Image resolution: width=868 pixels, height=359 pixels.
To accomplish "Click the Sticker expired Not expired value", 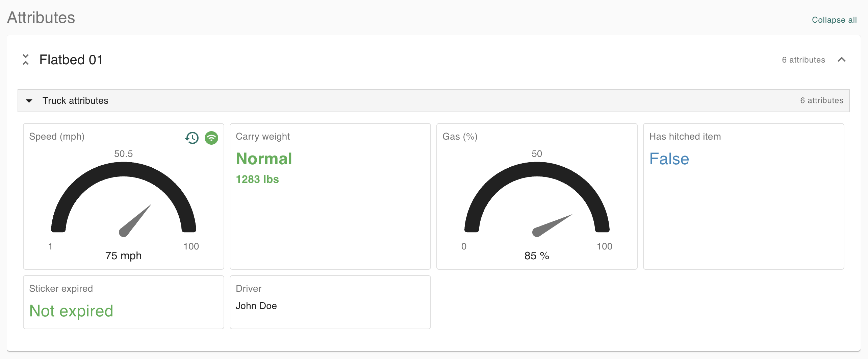I will coord(71,311).
